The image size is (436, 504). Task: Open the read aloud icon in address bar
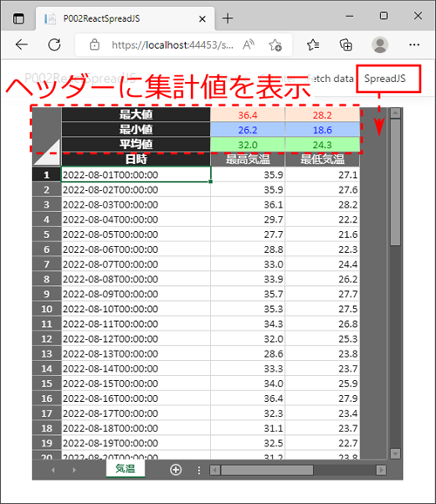[249, 44]
